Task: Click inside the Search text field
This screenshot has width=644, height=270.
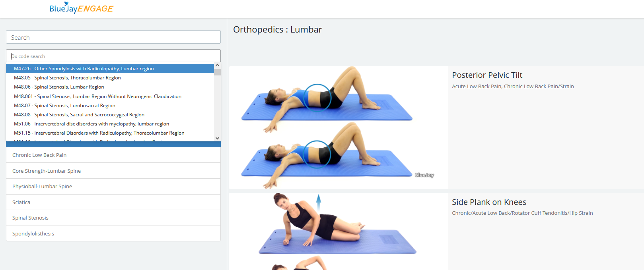Action: 113,37
